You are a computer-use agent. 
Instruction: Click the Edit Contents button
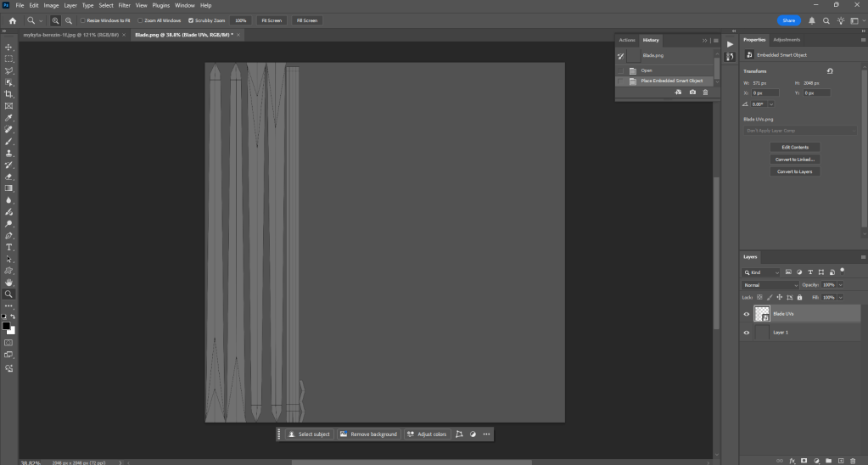[794, 148]
